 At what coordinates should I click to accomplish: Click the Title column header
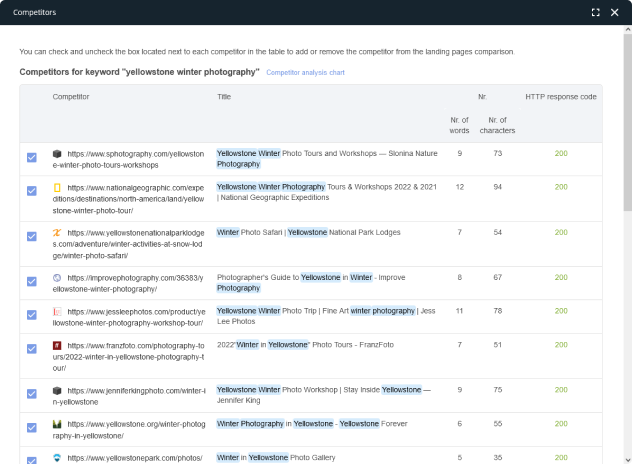(224, 97)
